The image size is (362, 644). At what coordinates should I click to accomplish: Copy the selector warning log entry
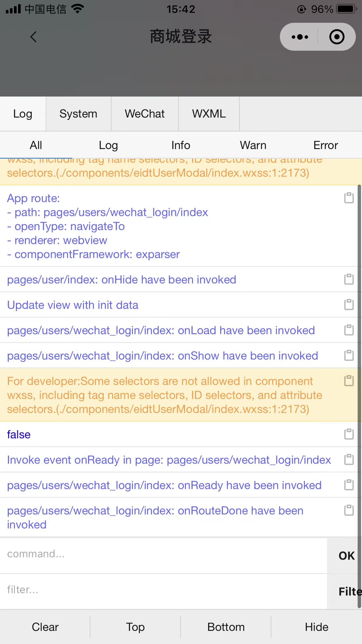(349, 381)
